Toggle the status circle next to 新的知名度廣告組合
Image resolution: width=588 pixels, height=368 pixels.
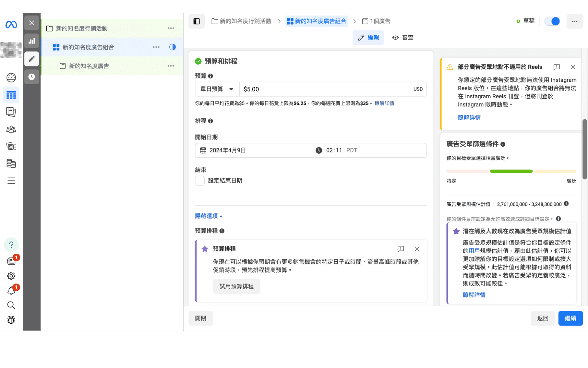pyautogui.click(x=172, y=47)
